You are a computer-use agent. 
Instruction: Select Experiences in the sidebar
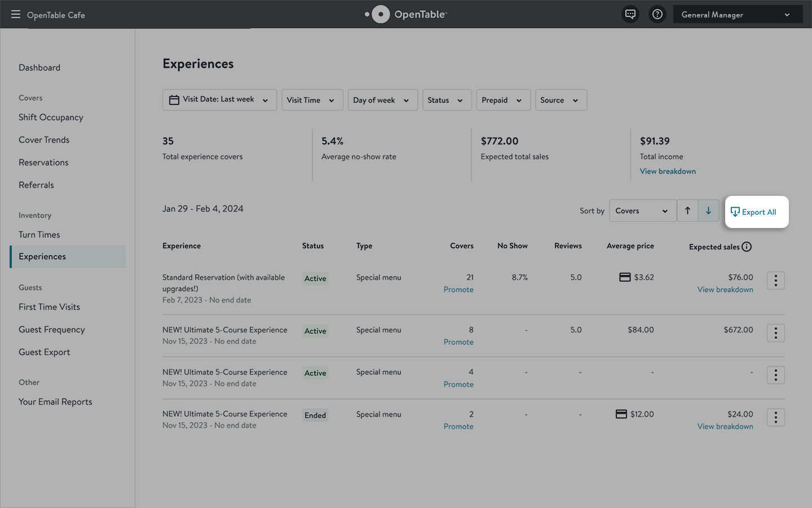[x=68, y=257]
